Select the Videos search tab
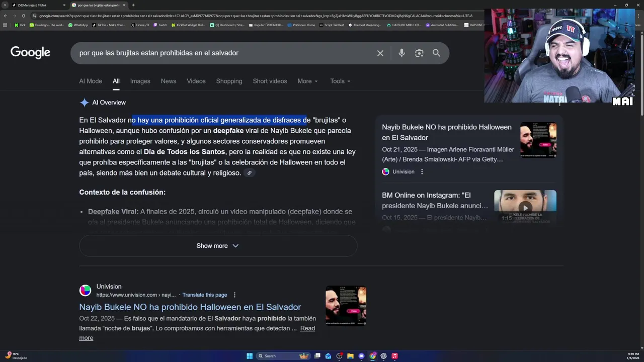 (x=196, y=81)
